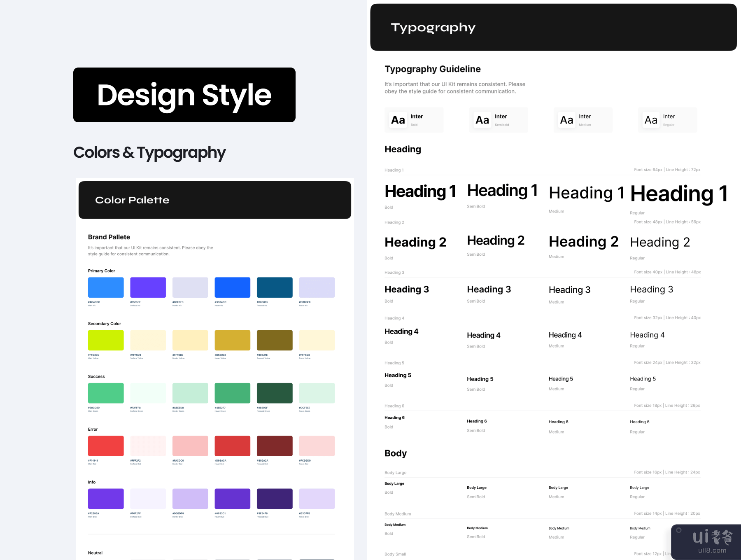Select the Main Blue #7239EA info swatch

click(106, 499)
